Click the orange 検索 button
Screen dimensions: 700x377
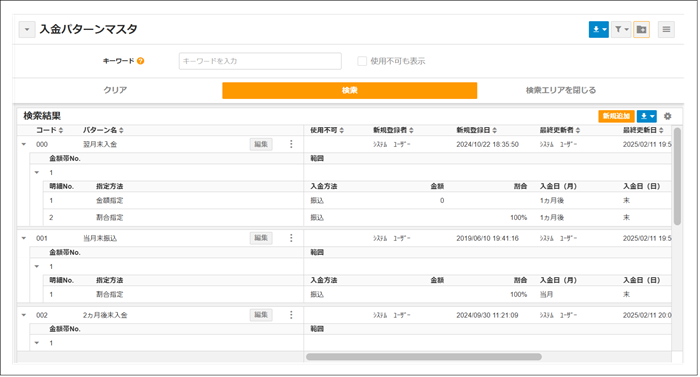(x=350, y=90)
